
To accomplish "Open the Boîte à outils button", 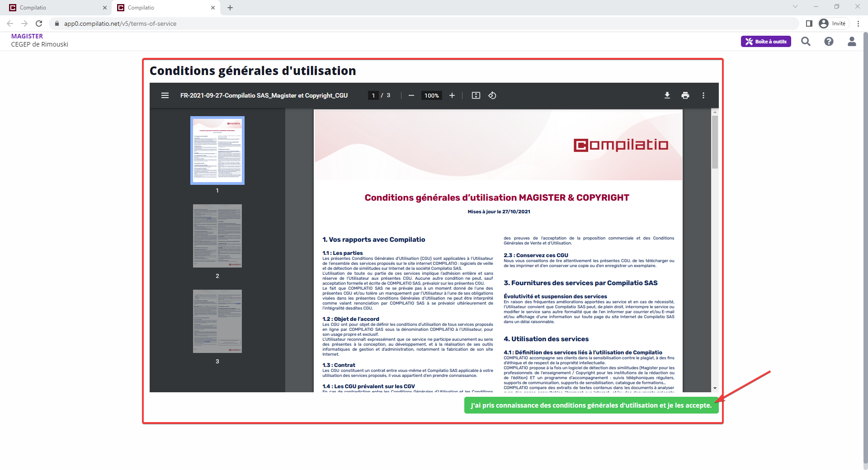I will [766, 42].
